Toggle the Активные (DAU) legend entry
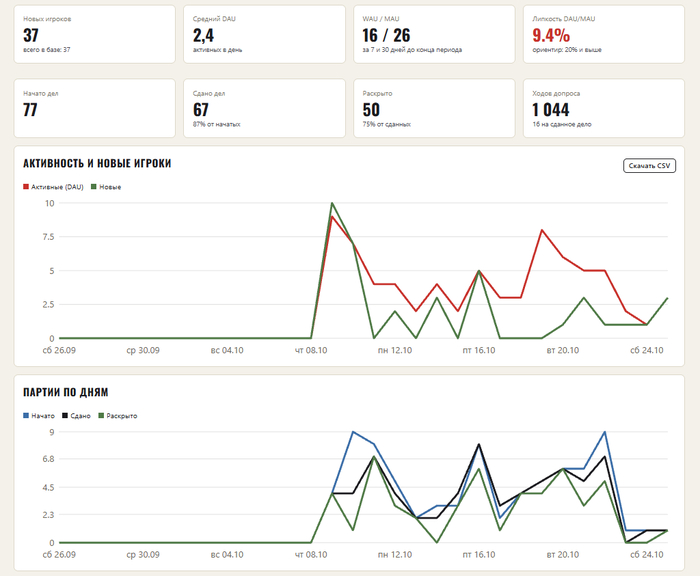 tap(53, 187)
